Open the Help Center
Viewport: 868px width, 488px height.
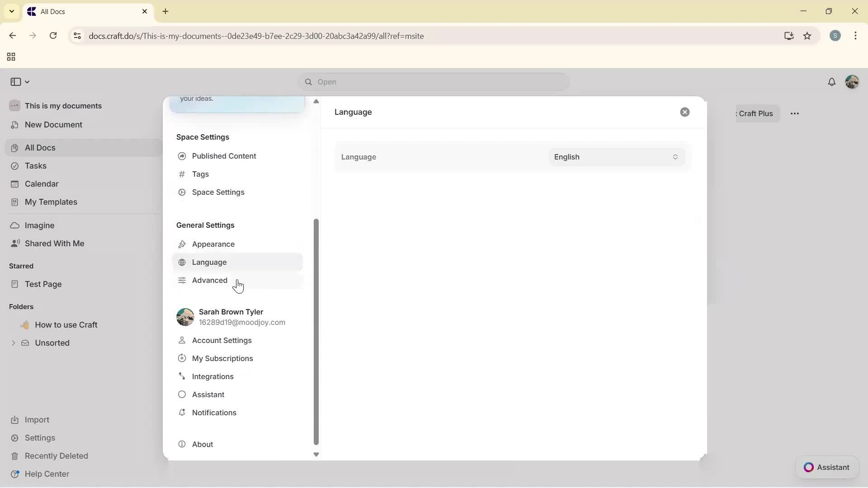point(47,474)
